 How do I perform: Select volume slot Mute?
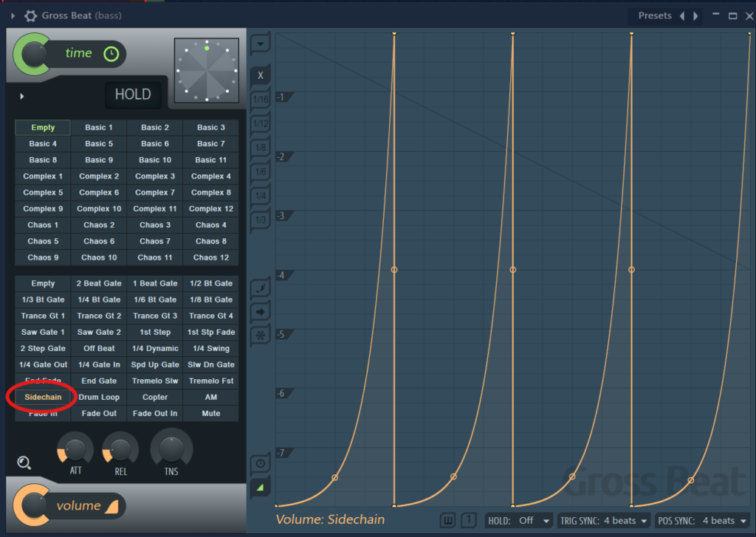point(210,414)
